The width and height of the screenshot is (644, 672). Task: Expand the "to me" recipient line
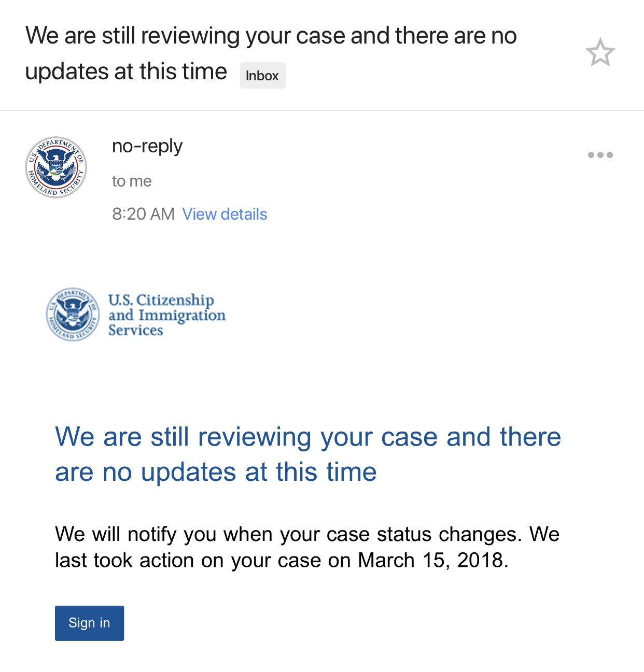[x=132, y=181]
